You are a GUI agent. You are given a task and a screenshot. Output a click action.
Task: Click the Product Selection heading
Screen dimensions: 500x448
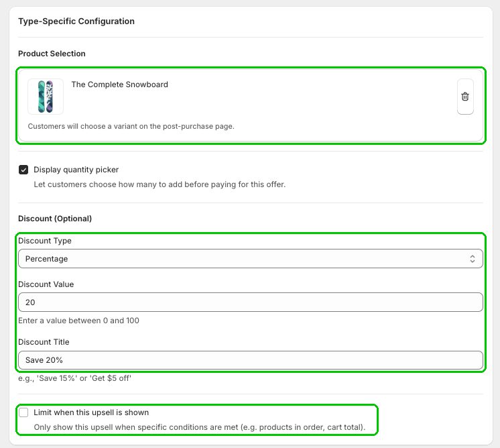pyautogui.click(x=52, y=54)
